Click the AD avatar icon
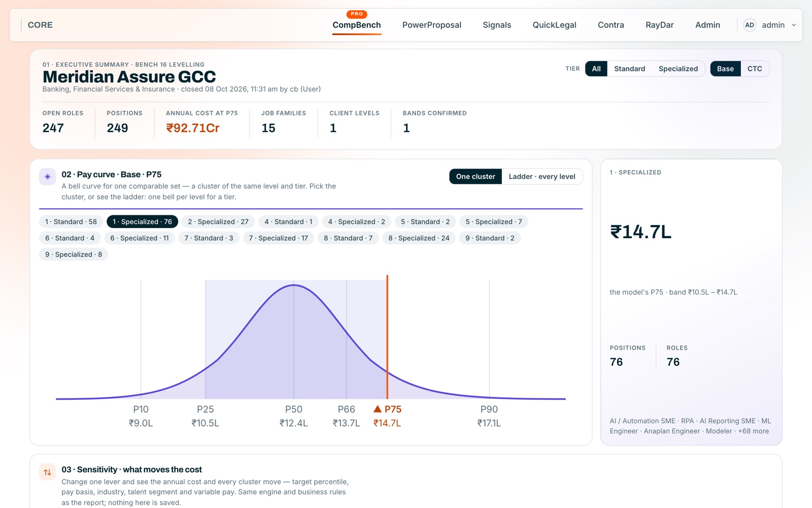This screenshot has width=812, height=508. point(750,25)
